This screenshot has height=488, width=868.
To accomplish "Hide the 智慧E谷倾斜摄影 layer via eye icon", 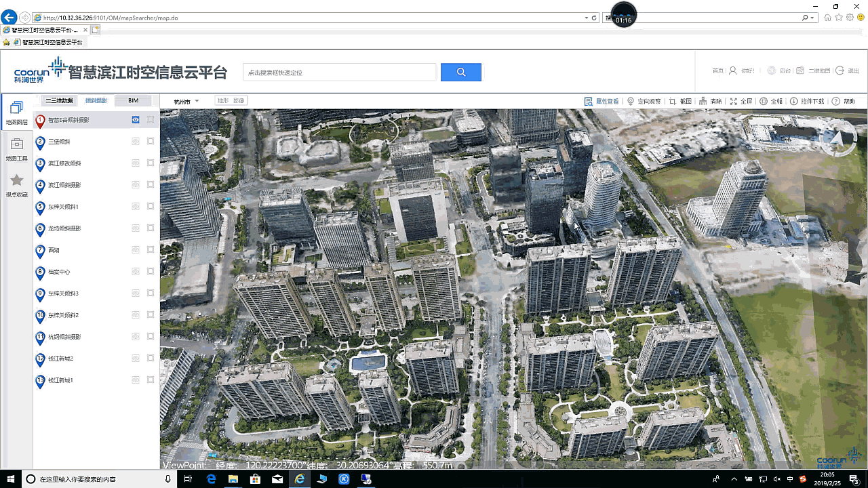I will [x=136, y=120].
